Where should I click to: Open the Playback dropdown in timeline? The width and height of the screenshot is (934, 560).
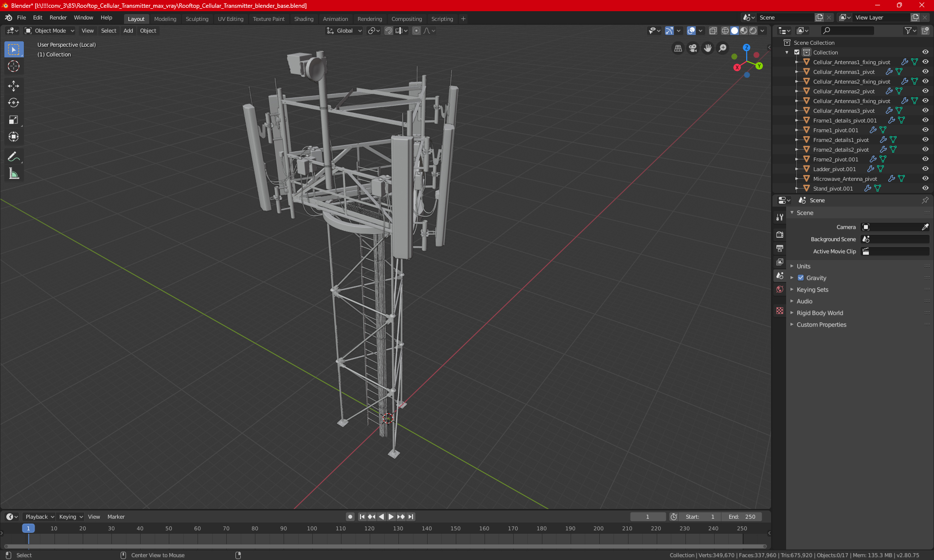[x=39, y=517]
